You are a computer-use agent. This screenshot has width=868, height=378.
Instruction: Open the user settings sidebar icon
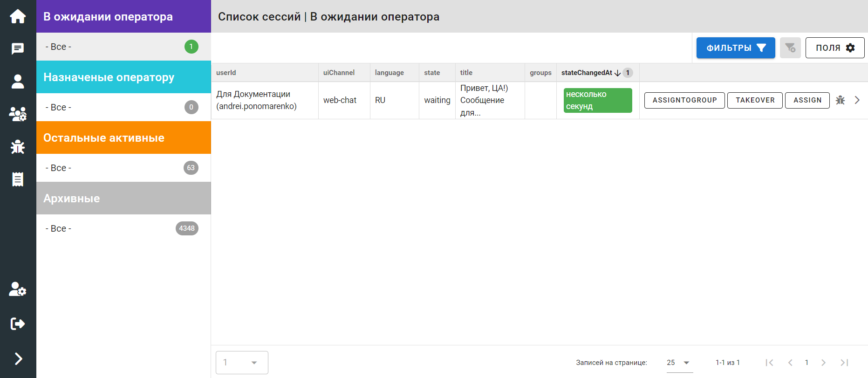[18, 289]
